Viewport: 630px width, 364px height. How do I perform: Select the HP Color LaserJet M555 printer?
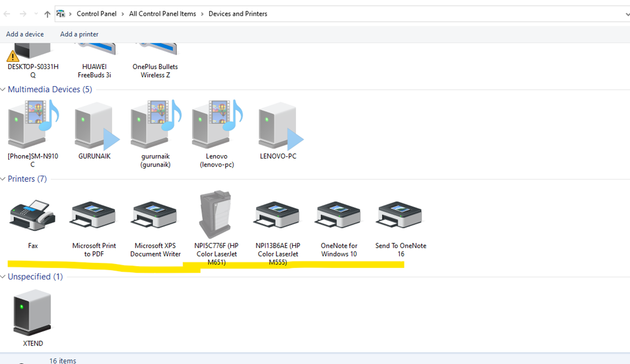(x=278, y=215)
